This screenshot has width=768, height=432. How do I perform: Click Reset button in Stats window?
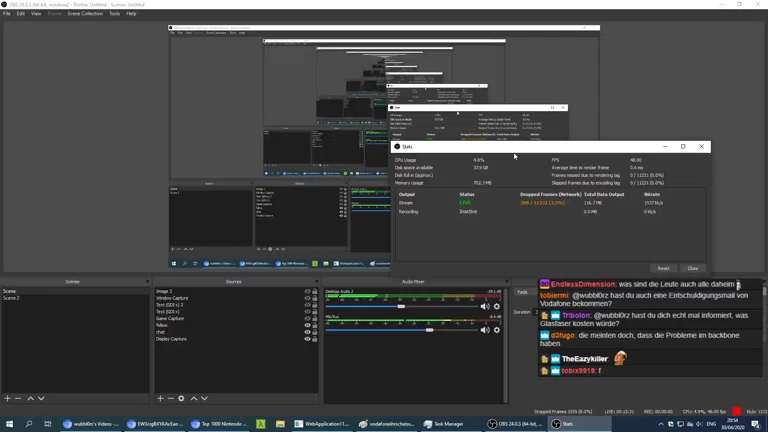coord(663,268)
